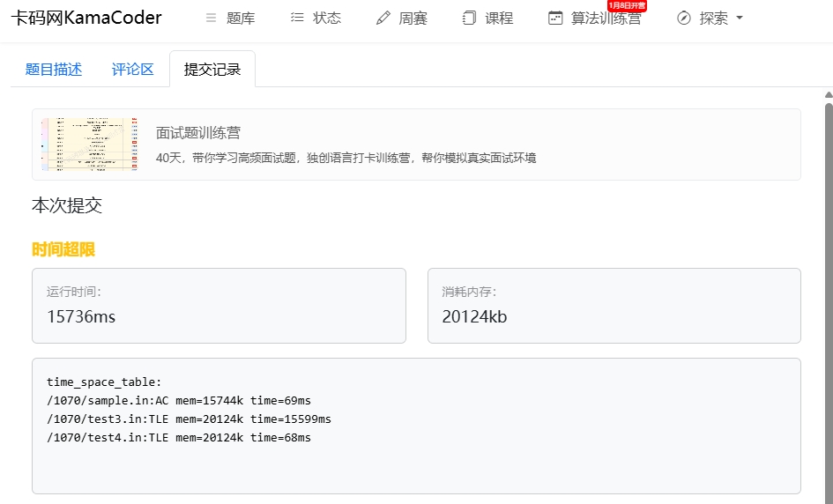This screenshot has width=833, height=504.
Task: Switch to the 评论区 tab
Action: [133, 69]
